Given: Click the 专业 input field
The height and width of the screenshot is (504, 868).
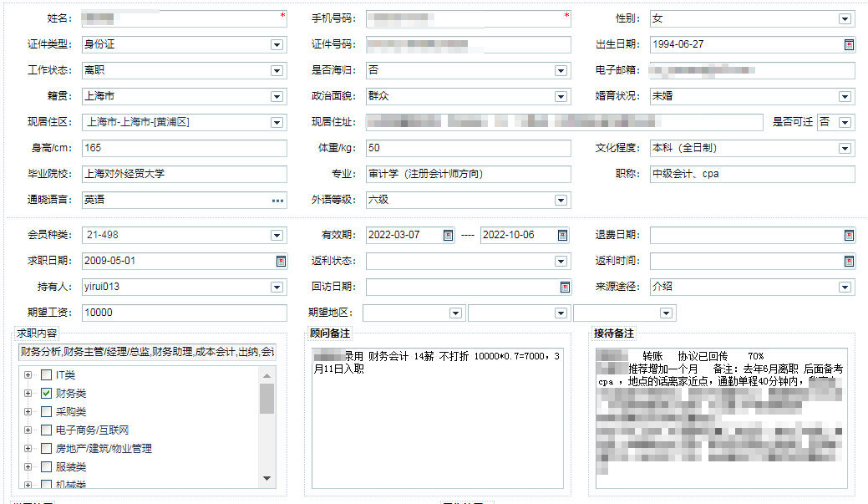Looking at the screenshot, I should pyautogui.click(x=469, y=174).
